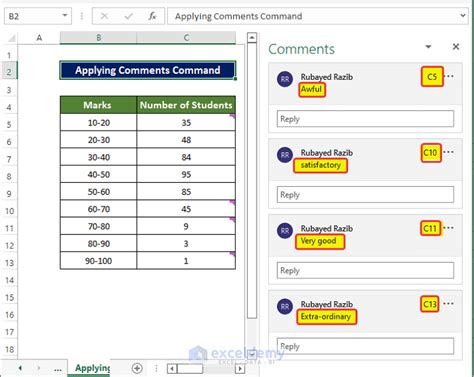
Task: Click the Extra-ordinary comment text
Action: click(x=326, y=316)
